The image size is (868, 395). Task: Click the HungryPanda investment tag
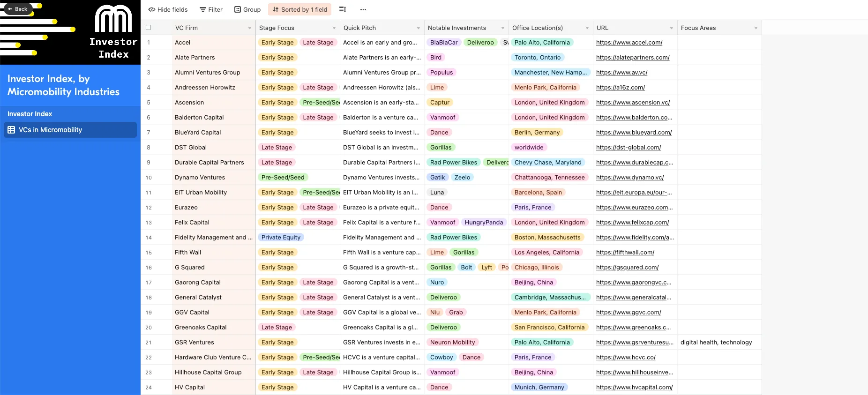[x=484, y=222]
